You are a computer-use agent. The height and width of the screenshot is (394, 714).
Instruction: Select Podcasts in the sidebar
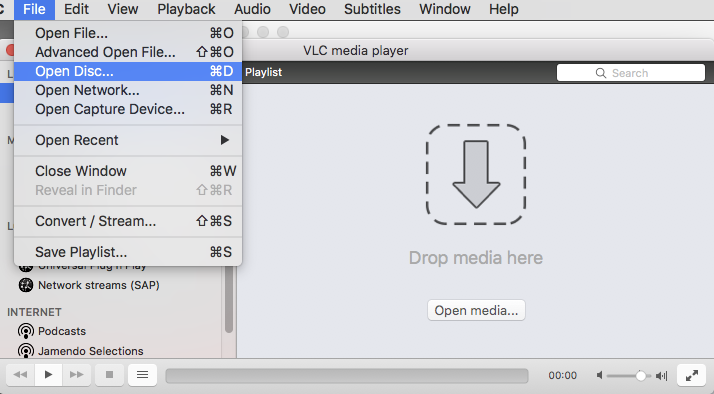(x=62, y=331)
